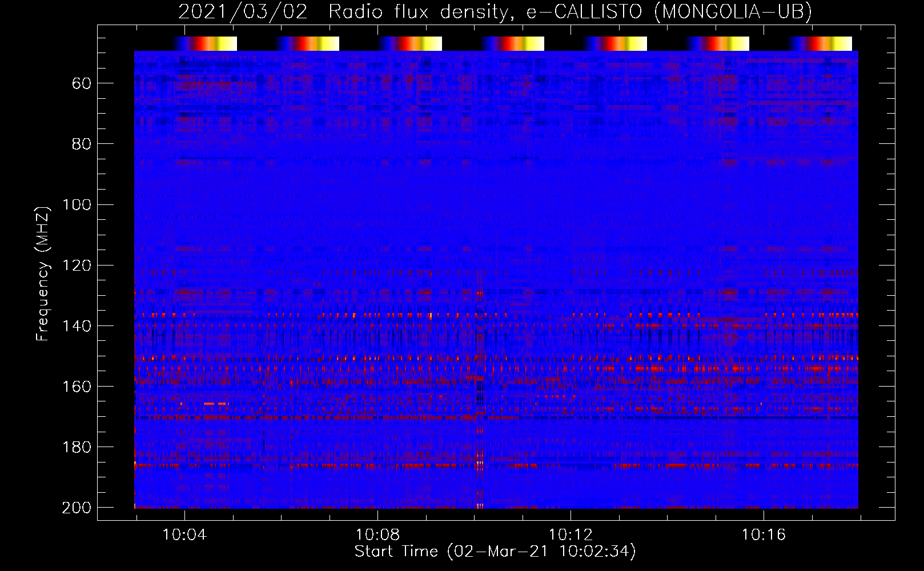Click the 'Start Time (02-Mar-21 10:02:34)' label
The height and width of the screenshot is (571, 924).
click(495, 552)
